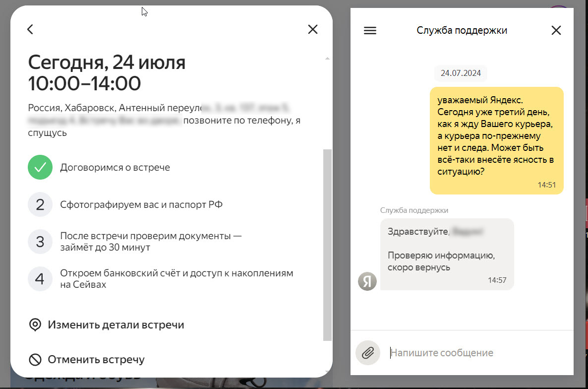Click the 24.07.2024 date label
Screen dimensions: 588x389
(461, 73)
